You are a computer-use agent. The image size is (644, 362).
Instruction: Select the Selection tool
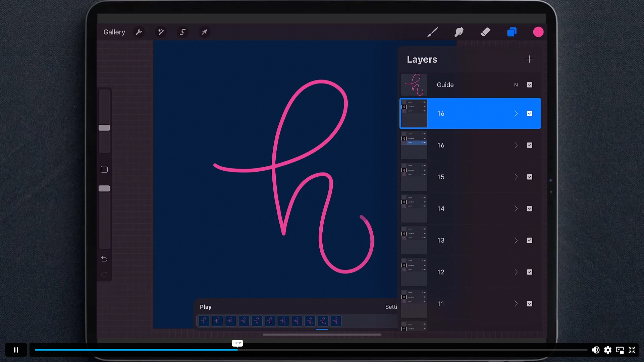coord(182,32)
